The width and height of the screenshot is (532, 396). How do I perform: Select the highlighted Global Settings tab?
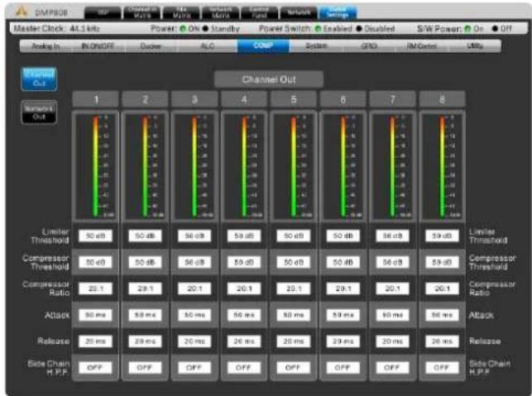(338, 12)
